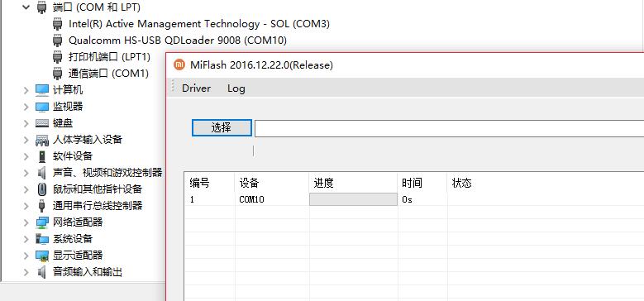
Task: Select 打印机端口 (LPT1) device
Action: (x=109, y=57)
